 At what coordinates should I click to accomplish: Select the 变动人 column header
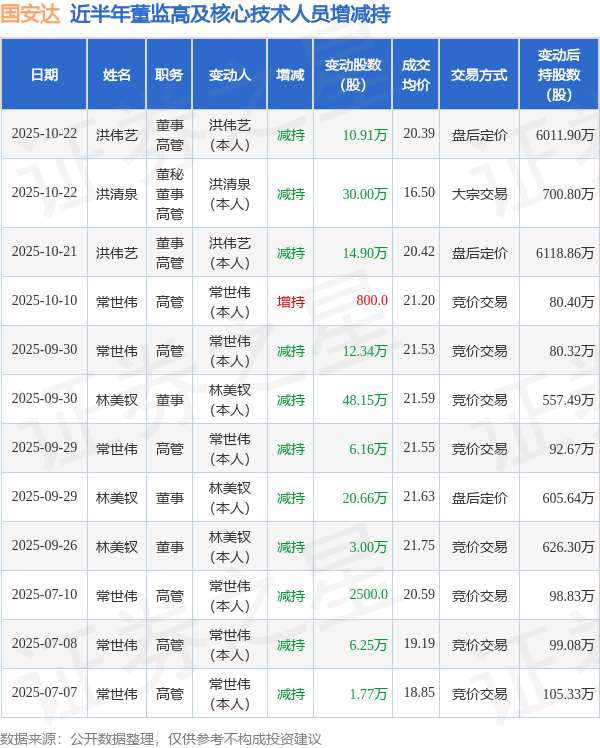coord(230,75)
